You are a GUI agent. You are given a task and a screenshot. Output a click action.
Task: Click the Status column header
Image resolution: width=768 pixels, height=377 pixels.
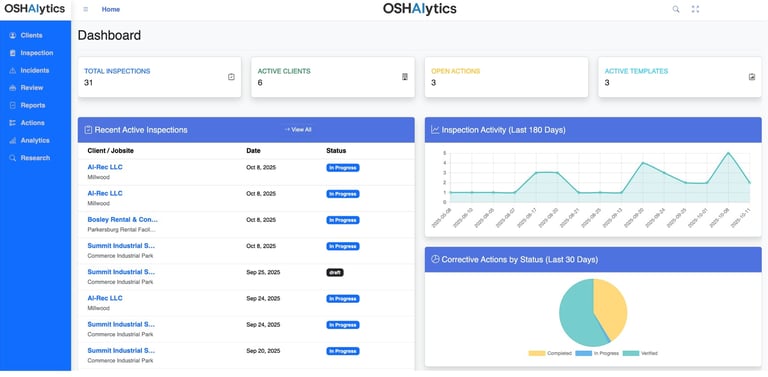(x=336, y=150)
